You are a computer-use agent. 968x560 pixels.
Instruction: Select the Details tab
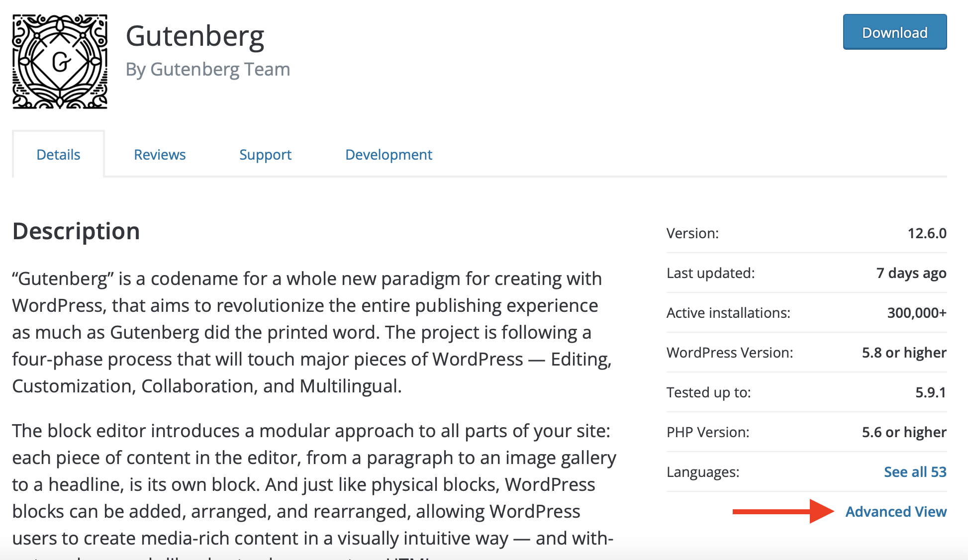58,155
